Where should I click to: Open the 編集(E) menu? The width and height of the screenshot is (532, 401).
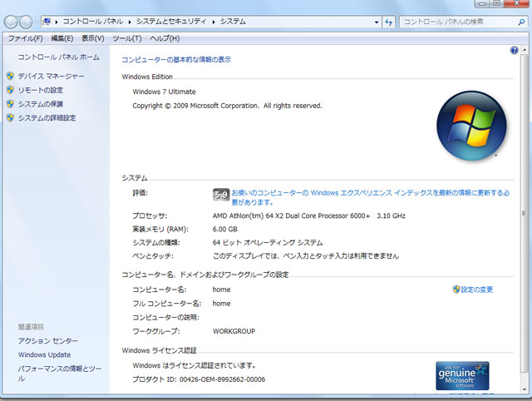pyautogui.click(x=62, y=38)
